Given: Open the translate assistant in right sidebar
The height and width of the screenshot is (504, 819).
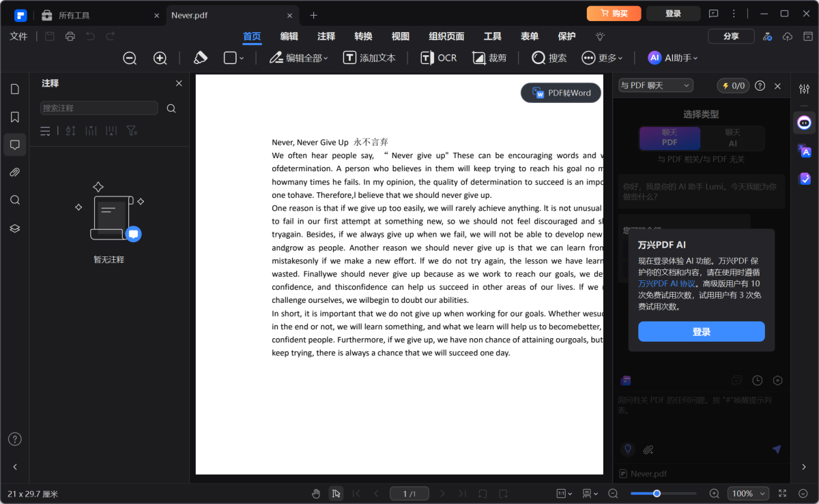Looking at the screenshot, I should pyautogui.click(x=805, y=151).
